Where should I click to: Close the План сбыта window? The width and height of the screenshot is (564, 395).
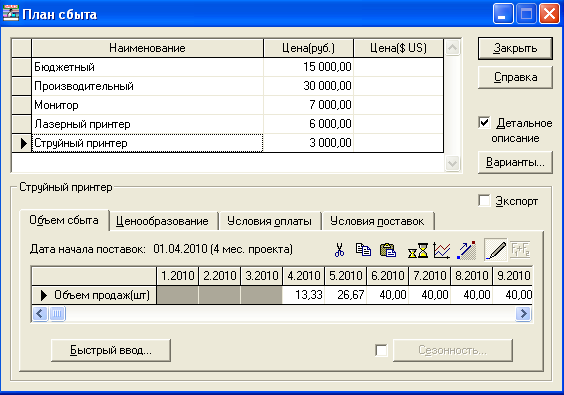pyautogui.click(x=549, y=14)
